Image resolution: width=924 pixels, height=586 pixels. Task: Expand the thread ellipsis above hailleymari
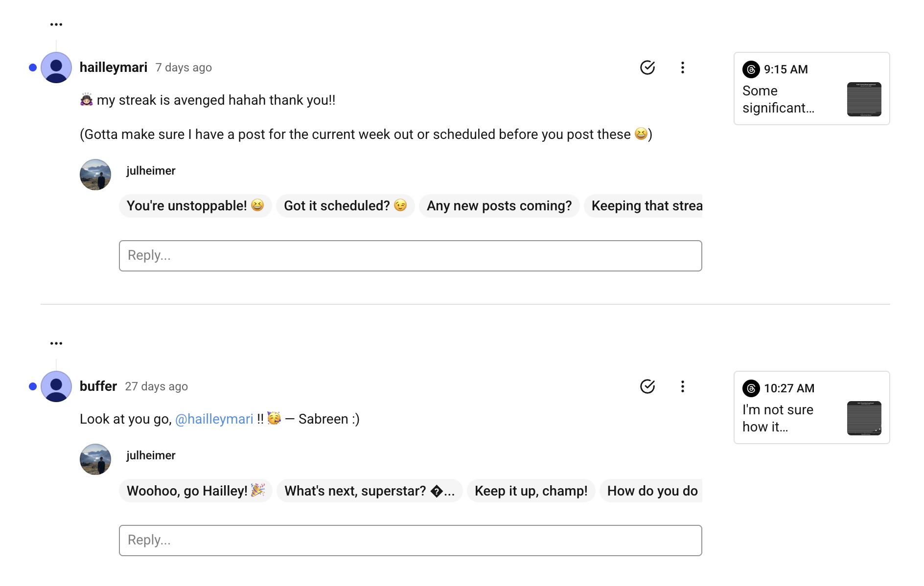coord(56,24)
